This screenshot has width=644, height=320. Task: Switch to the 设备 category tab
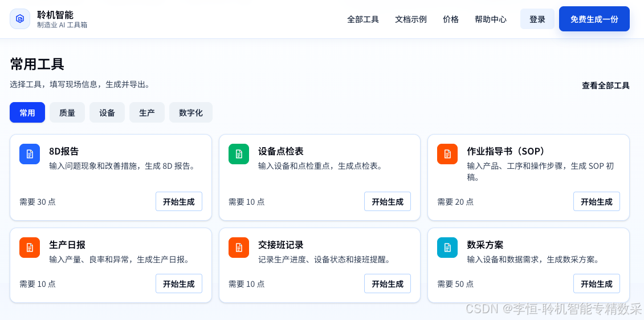[x=107, y=112]
